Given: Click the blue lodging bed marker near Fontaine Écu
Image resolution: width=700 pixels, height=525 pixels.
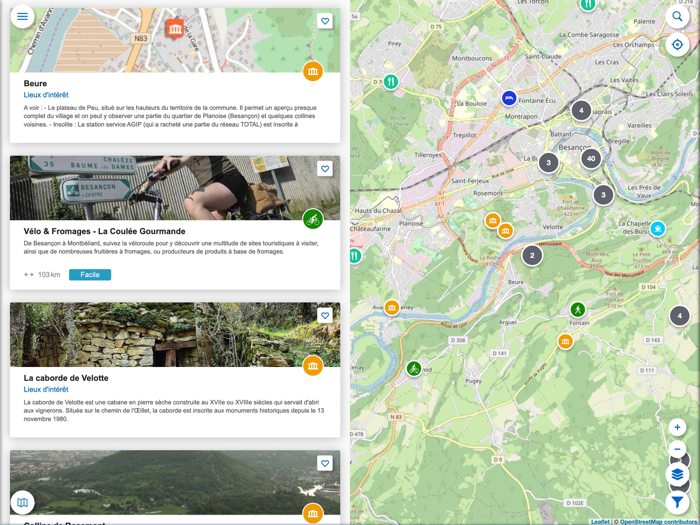Looking at the screenshot, I should (x=508, y=98).
